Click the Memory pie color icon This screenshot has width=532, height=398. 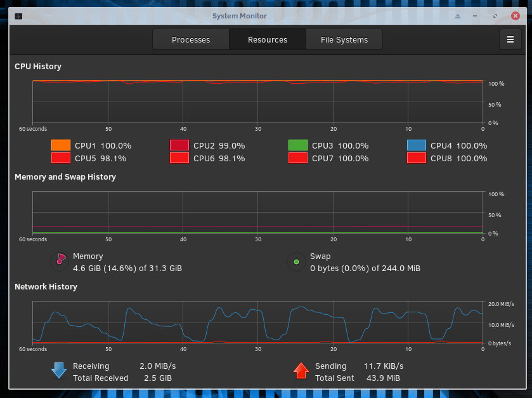(59, 262)
